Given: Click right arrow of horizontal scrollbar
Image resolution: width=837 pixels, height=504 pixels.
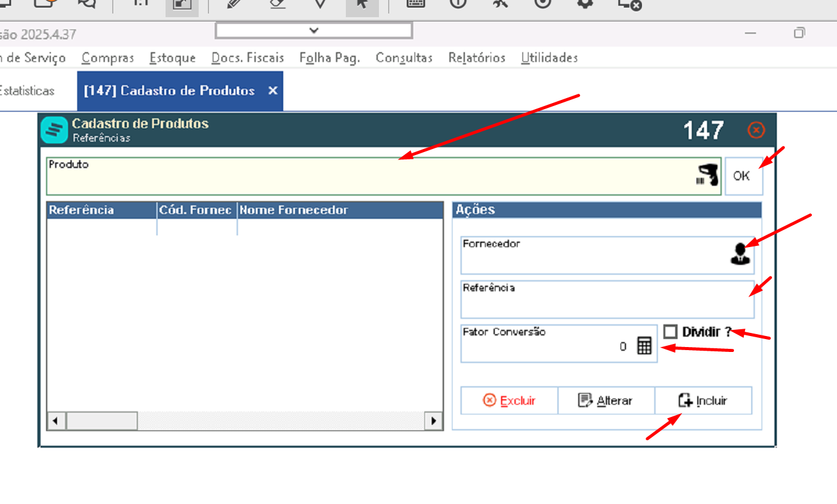Looking at the screenshot, I should coord(434,421).
